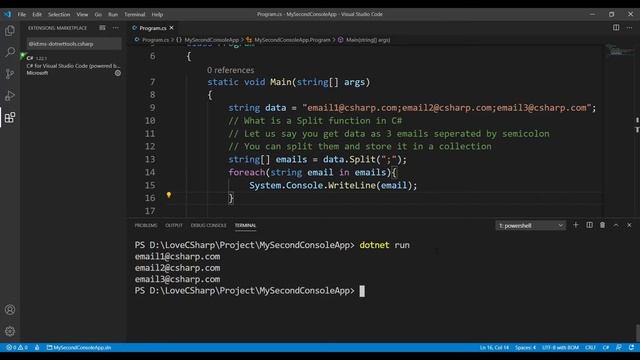Image resolution: width=640 pixels, height=360 pixels.
Task: Clear extensions search results icon
Action: (102, 28)
